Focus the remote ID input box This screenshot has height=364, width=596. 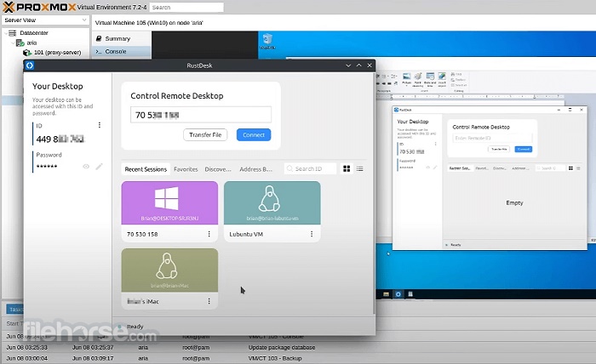click(x=201, y=114)
